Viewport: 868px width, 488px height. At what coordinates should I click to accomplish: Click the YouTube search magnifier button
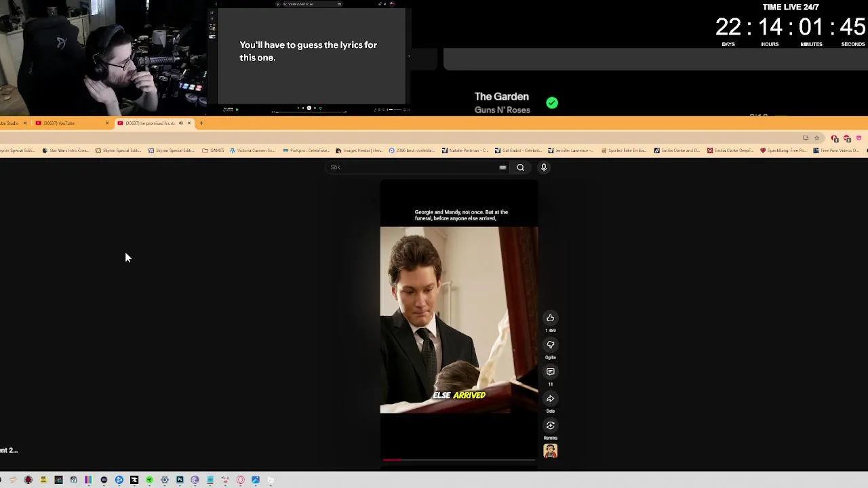[520, 167]
